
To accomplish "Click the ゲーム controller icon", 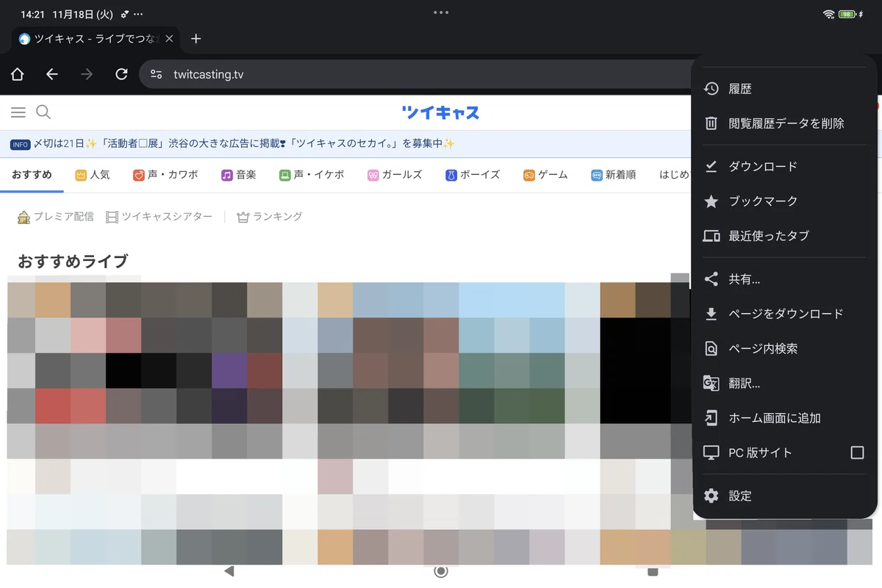I will [x=529, y=175].
